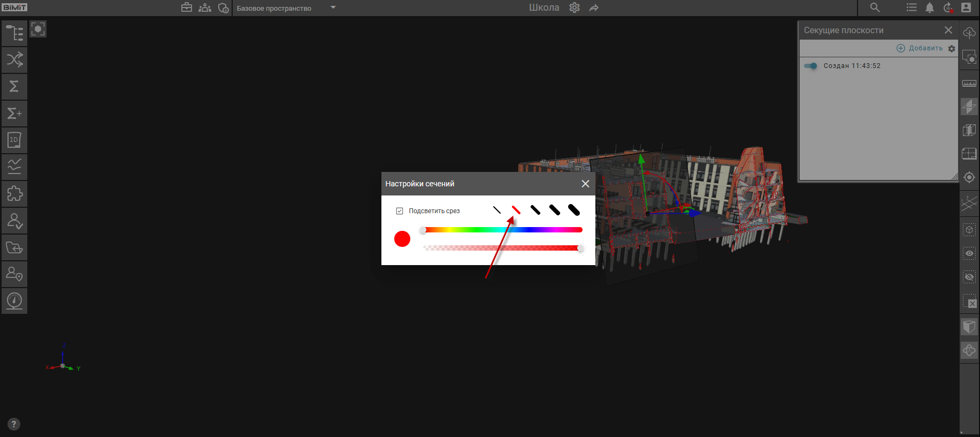Image resolution: width=980 pixels, height=437 pixels.
Task: Click the rainbow hue color slider
Action: [502, 230]
